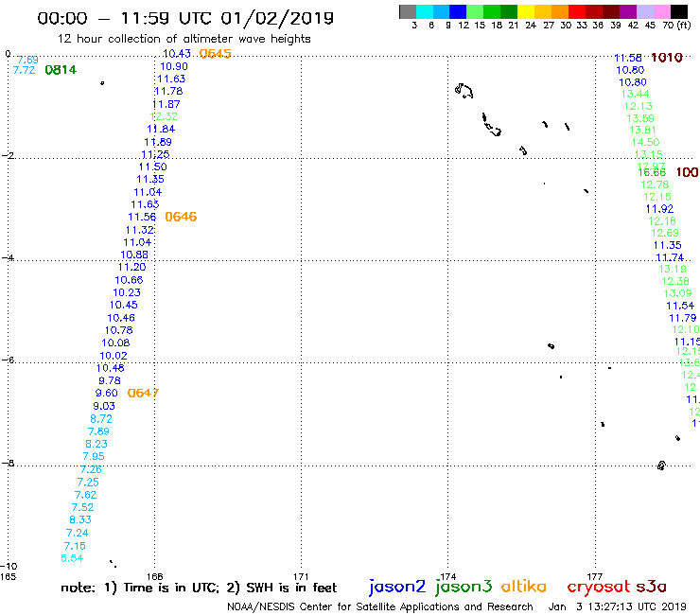Click the jason2 satellite legend label

tap(397, 587)
